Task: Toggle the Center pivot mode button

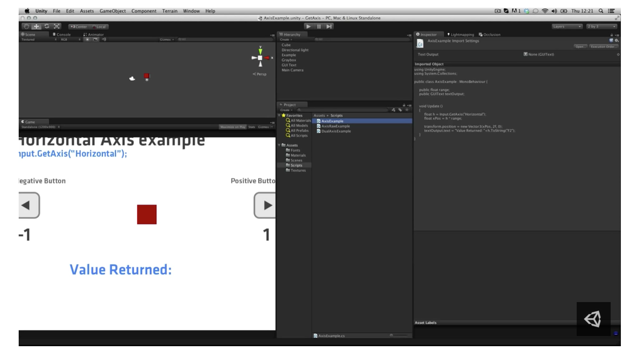Action: click(x=79, y=27)
